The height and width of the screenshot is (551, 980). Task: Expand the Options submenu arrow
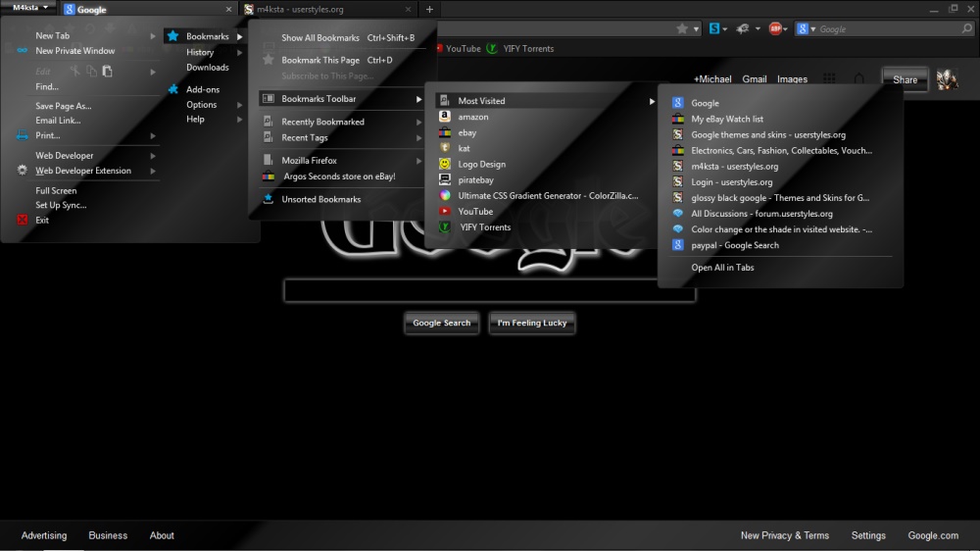(x=239, y=105)
